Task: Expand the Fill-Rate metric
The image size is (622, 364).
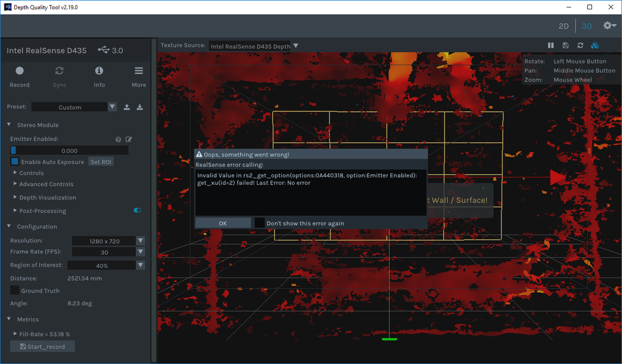Action: click(15, 334)
